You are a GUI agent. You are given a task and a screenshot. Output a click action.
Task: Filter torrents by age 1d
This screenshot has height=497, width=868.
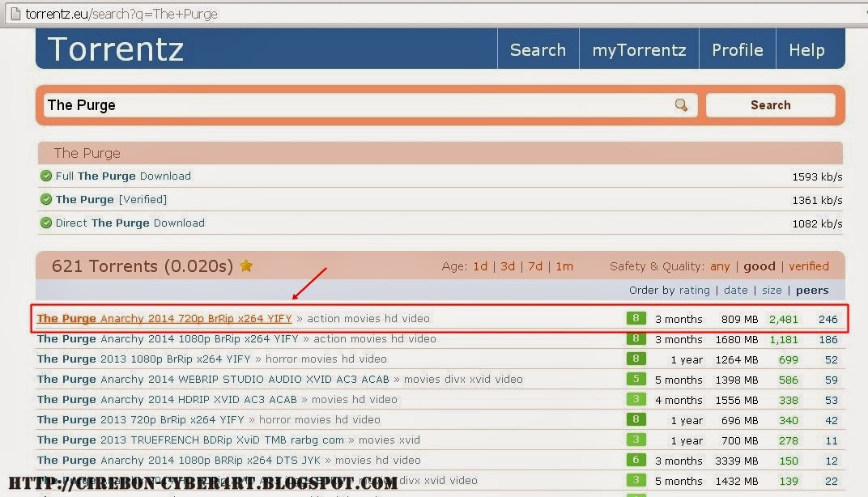[x=480, y=266]
